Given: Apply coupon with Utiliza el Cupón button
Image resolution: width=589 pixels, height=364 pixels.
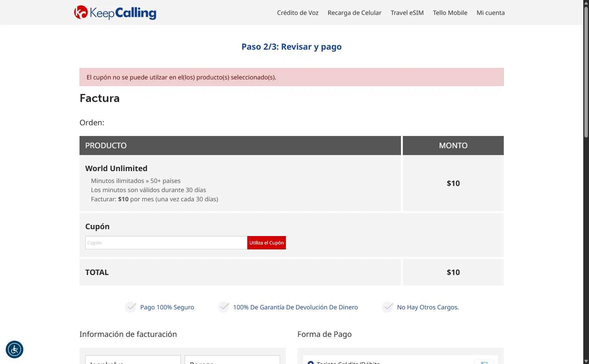Looking at the screenshot, I should pyautogui.click(x=266, y=243).
